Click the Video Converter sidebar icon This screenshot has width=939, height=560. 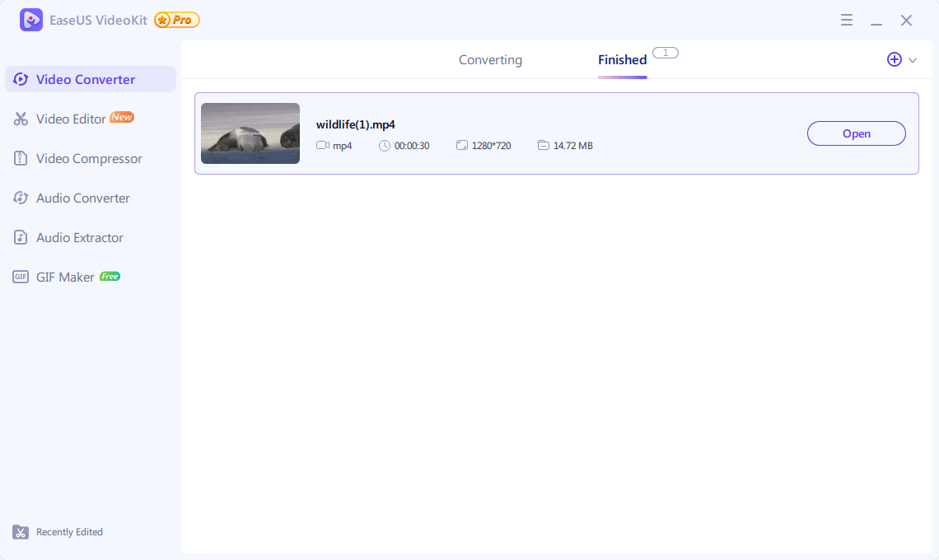point(21,80)
